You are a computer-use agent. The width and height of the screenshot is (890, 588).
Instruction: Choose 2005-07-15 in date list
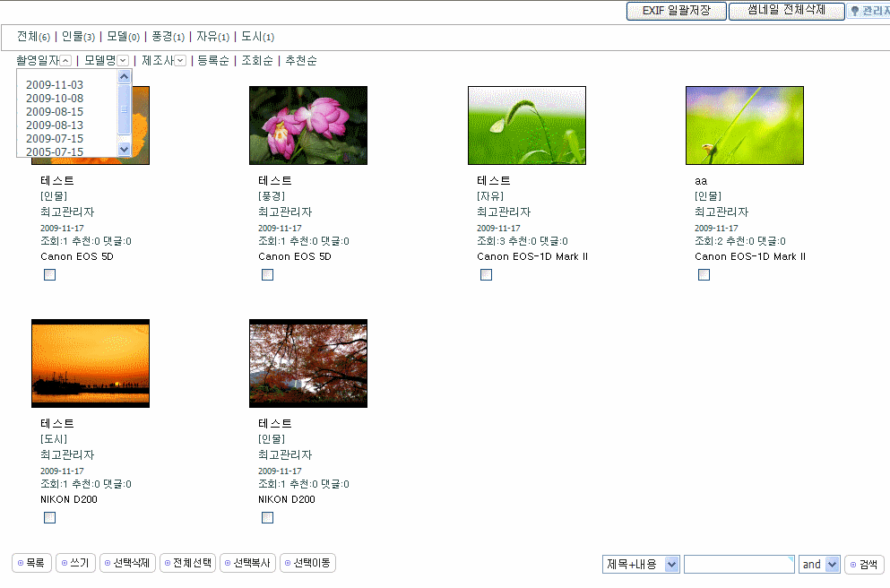(x=55, y=151)
